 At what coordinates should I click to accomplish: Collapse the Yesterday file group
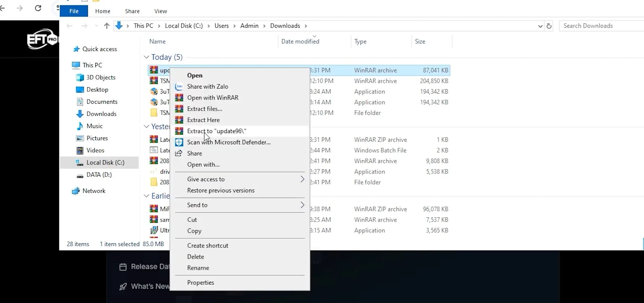146,127
